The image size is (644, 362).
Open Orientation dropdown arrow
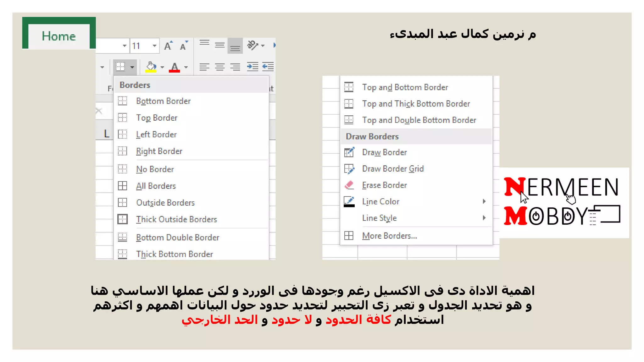click(263, 46)
